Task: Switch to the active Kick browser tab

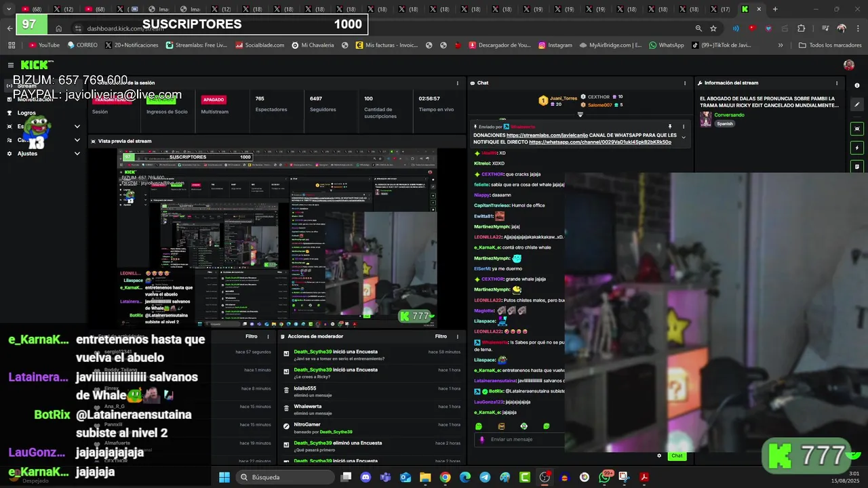Action: 751,9
